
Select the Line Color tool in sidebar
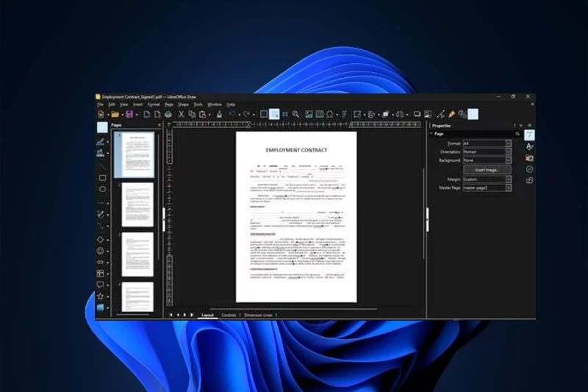tap(101, 142)
